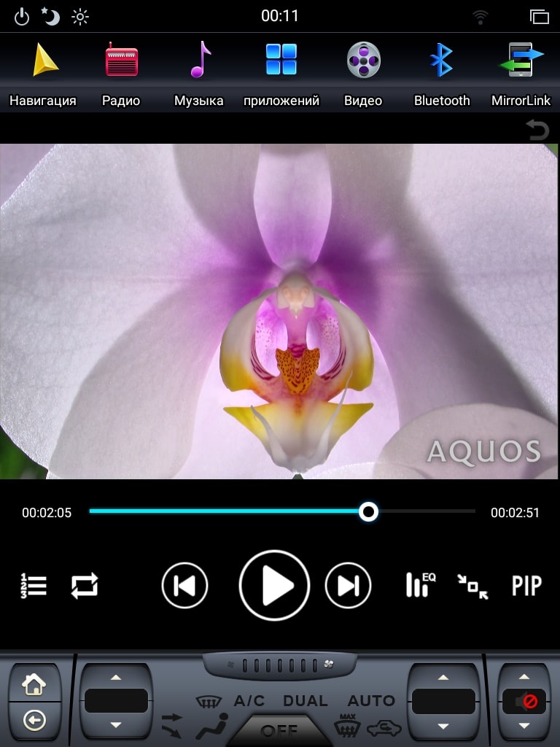Select the Bluetooth label
This screenshot has height=747, width=560.
pos(442,101)
